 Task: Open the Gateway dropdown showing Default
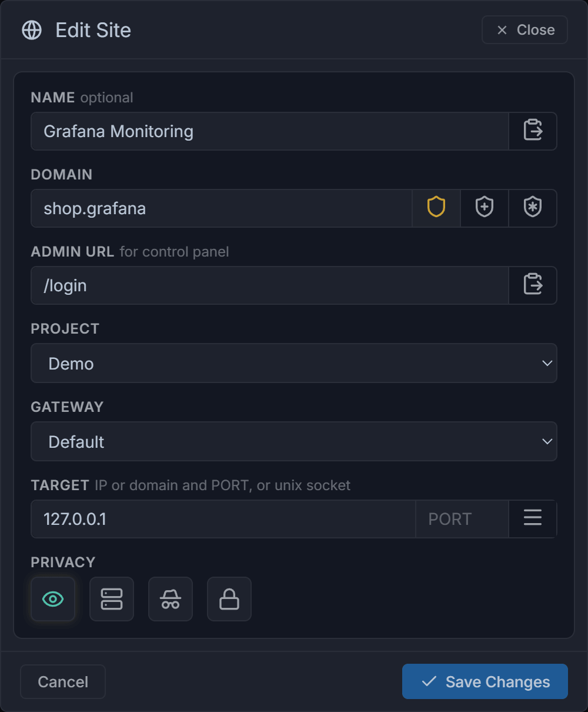pyautogui.click(x=294, y=441)
